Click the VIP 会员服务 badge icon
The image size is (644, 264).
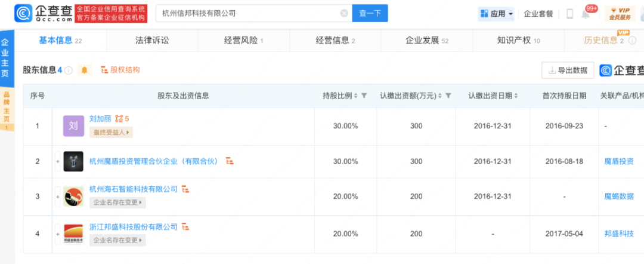(620, 13)
